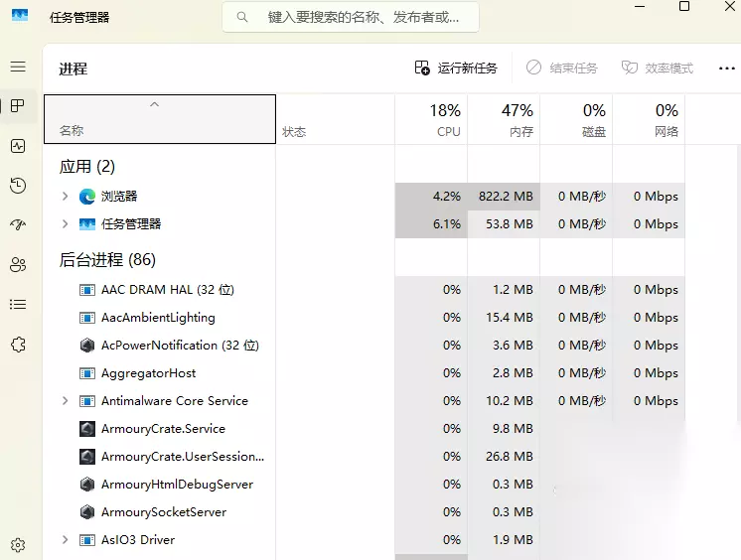Select the 应用 (2) group header
The height and width of the screenshot is (560, 741).
tap(87, 167)
